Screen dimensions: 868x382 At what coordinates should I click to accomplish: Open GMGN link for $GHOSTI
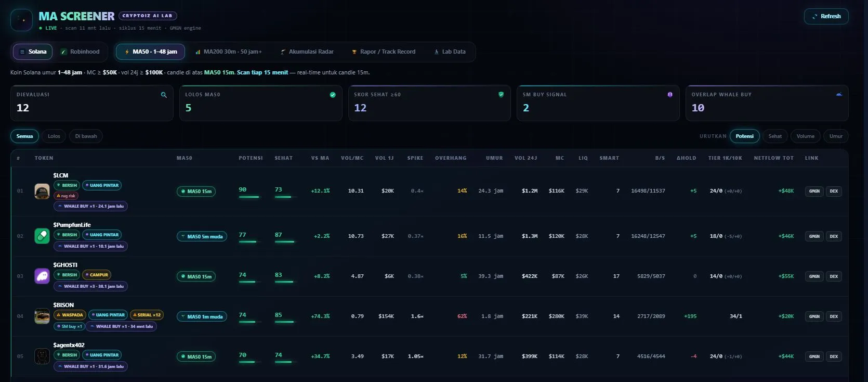click(x=814, y=276)
